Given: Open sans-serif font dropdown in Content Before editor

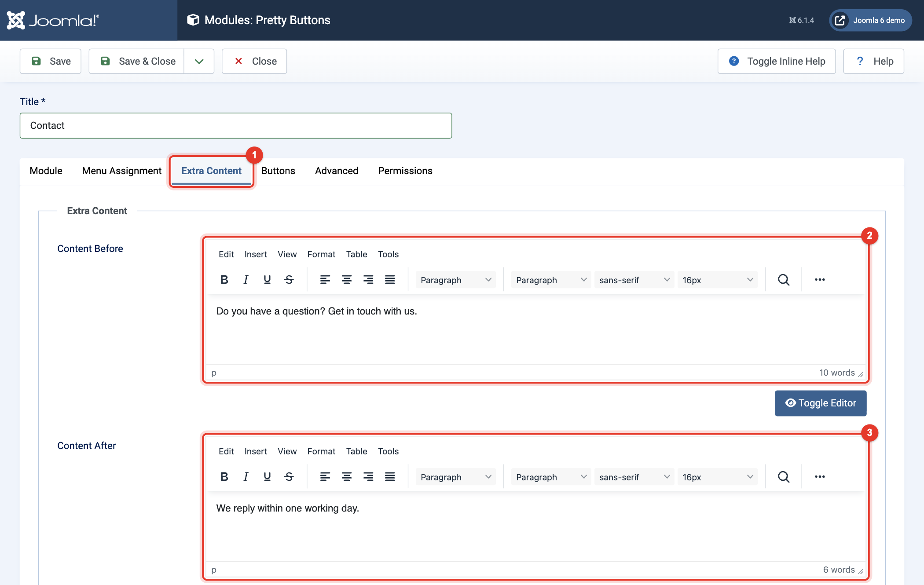Looking at the screenshot, I should coord(634,280).
